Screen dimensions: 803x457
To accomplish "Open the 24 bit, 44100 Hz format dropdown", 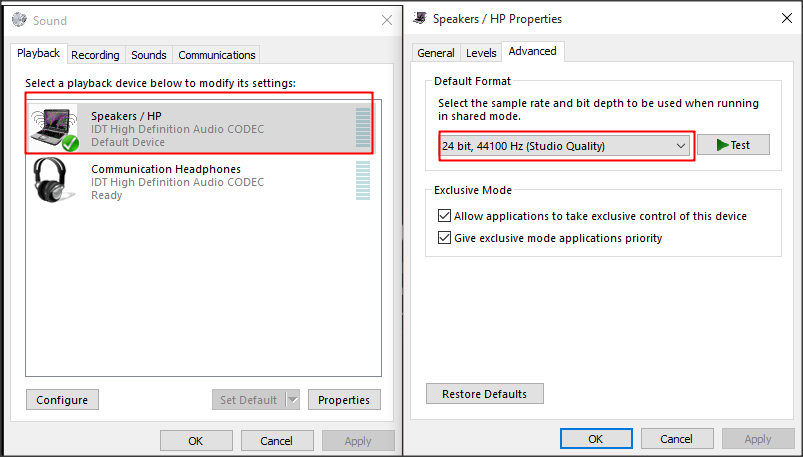I will coord(565,146).
